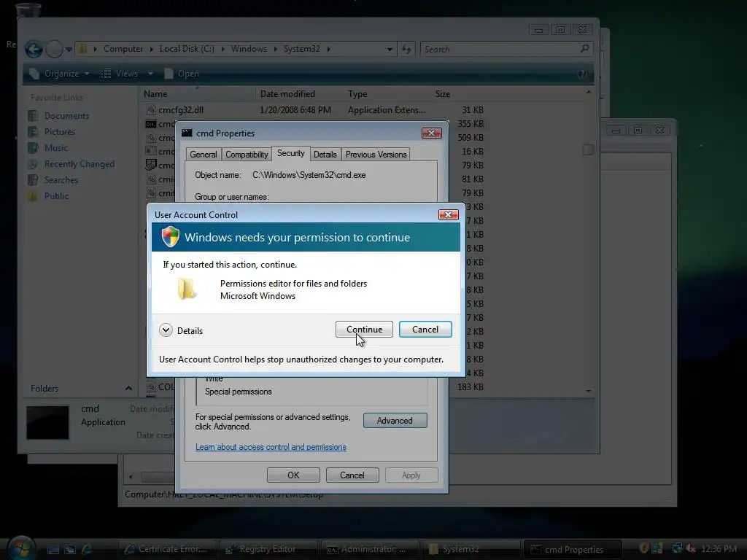
Task: Open the Details tab in cmd Properties
Action: pos(325,155)
